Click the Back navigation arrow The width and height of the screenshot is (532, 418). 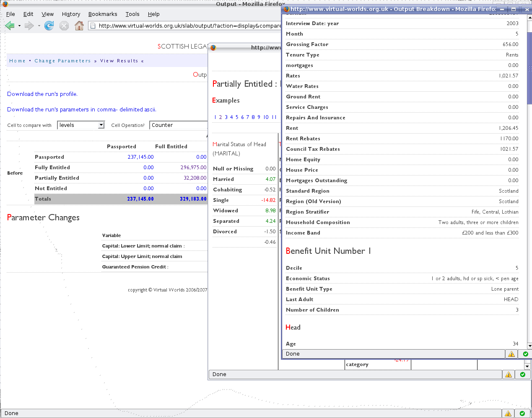pyautogui.click(x=10, y=25)
